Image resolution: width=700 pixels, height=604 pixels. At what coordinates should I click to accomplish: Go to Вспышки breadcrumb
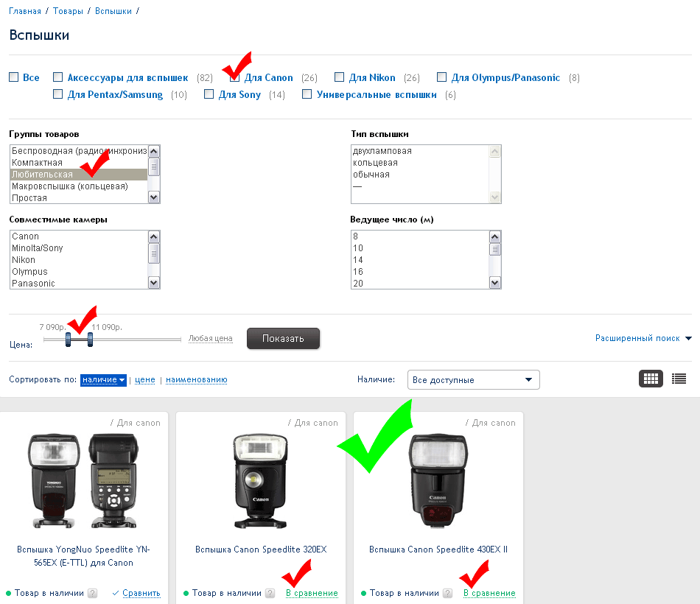(113, 11)
